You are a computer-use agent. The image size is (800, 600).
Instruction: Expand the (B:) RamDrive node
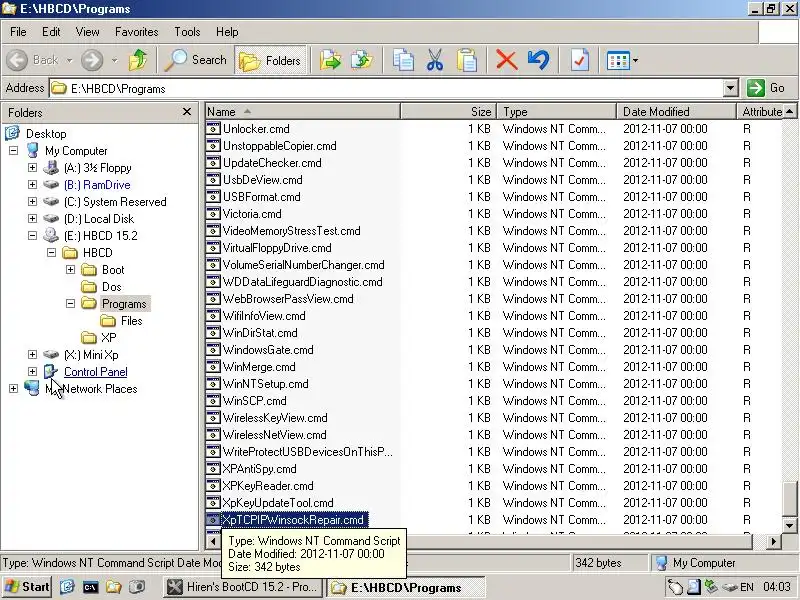click(x=33, y=184)
